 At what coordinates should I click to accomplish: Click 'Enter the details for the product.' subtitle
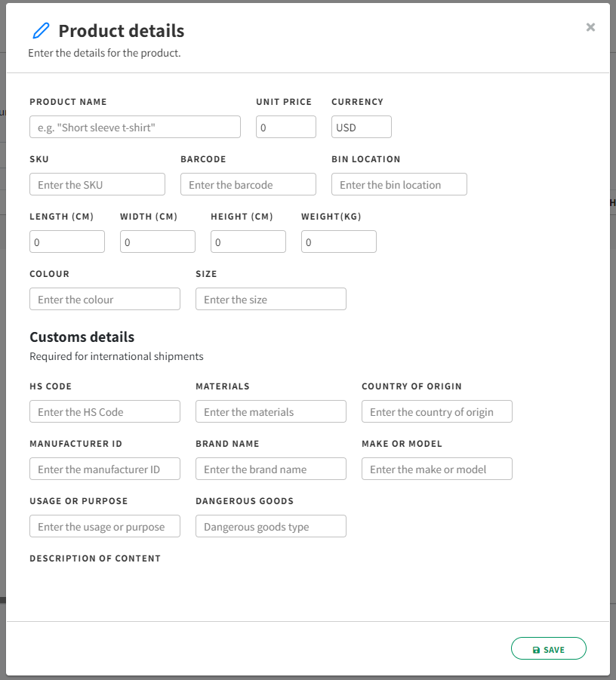104,53
